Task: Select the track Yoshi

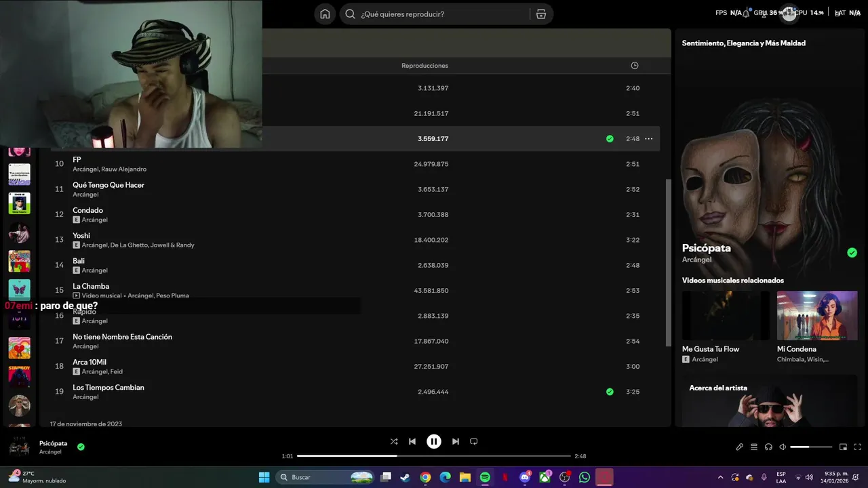Action: (81, 236)
